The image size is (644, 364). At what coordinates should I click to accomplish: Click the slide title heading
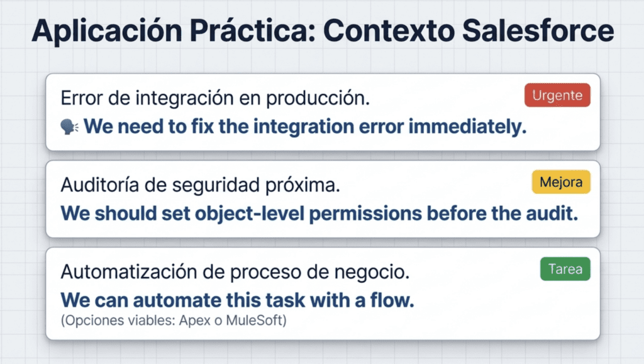(x=322, y=31)
